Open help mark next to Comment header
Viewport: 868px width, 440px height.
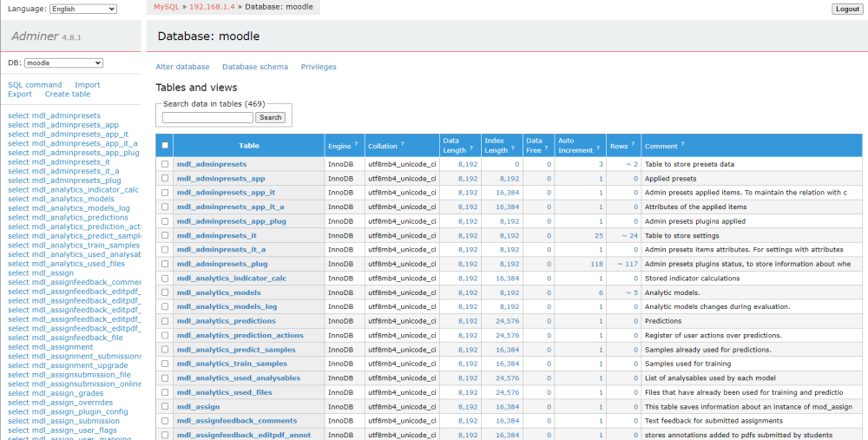coord(682,144)
